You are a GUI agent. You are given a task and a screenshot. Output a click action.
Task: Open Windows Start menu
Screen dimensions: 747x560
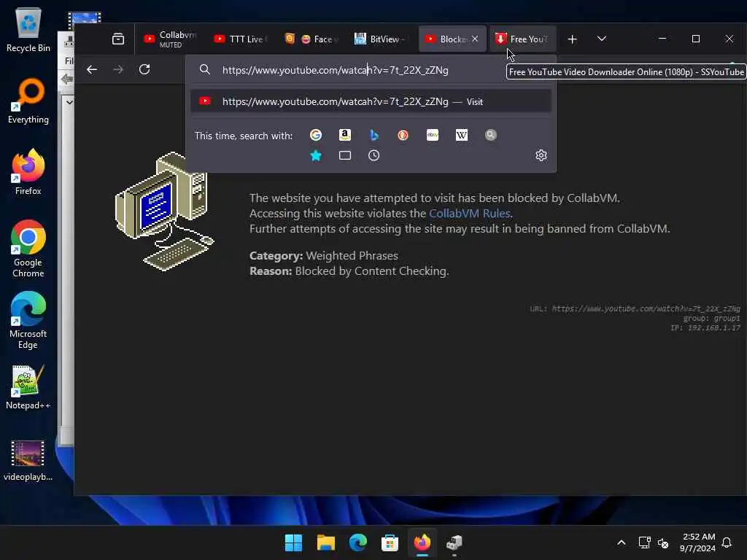[x=293, y=542]
